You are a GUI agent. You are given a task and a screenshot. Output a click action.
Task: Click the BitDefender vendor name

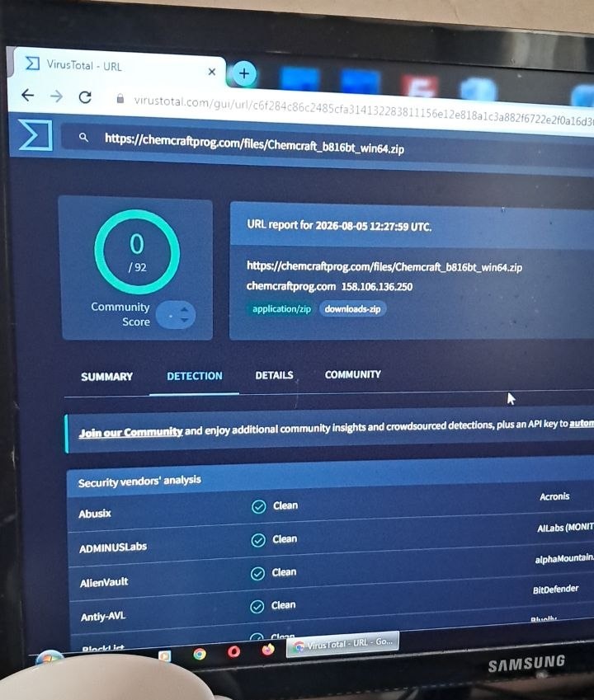tap(555, 590)
